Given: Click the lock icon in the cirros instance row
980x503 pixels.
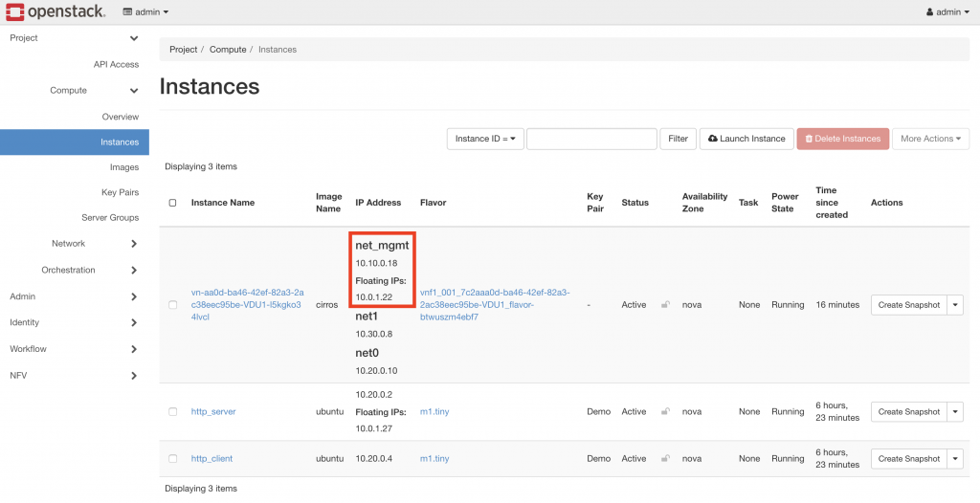Looking at the screenshot, I should point(665,305).
